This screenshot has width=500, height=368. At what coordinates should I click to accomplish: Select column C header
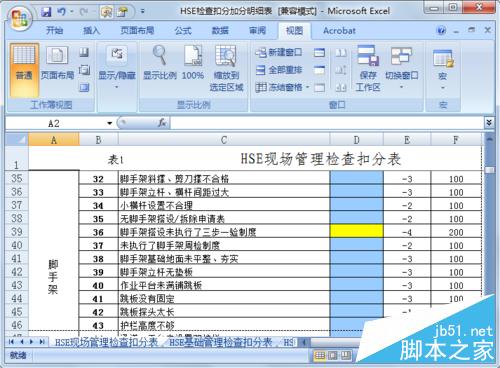pos(224,140)
